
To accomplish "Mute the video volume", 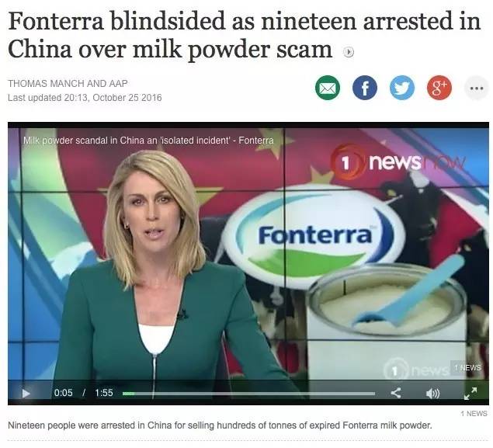I will pyautogui.click(x=432, y=394).
